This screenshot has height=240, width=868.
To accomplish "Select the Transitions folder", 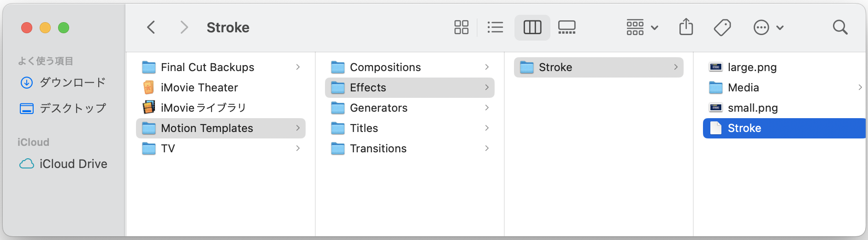I will 378,149.
